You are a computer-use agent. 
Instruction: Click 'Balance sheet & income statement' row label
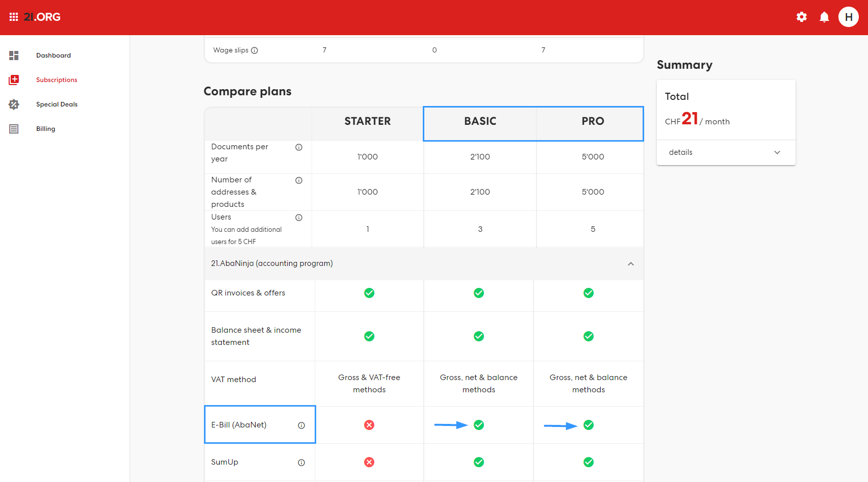(x=256, y=336)
